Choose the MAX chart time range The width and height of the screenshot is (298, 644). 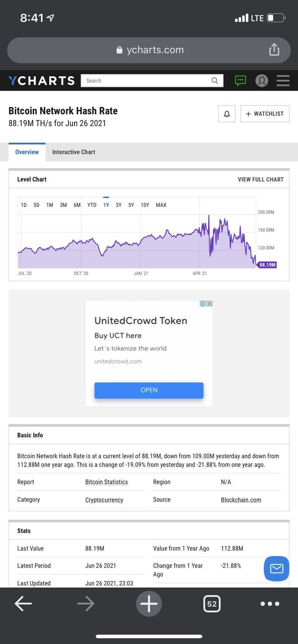click(161, 205)
